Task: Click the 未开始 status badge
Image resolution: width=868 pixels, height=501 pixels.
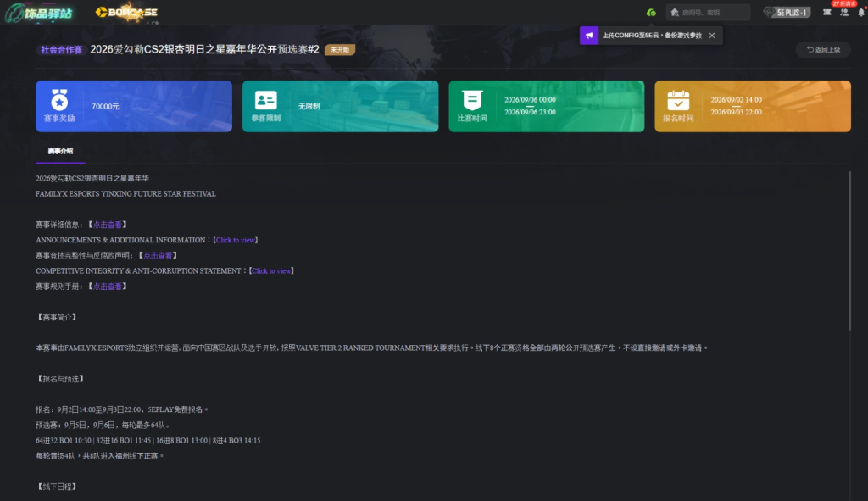Action: 340,50
